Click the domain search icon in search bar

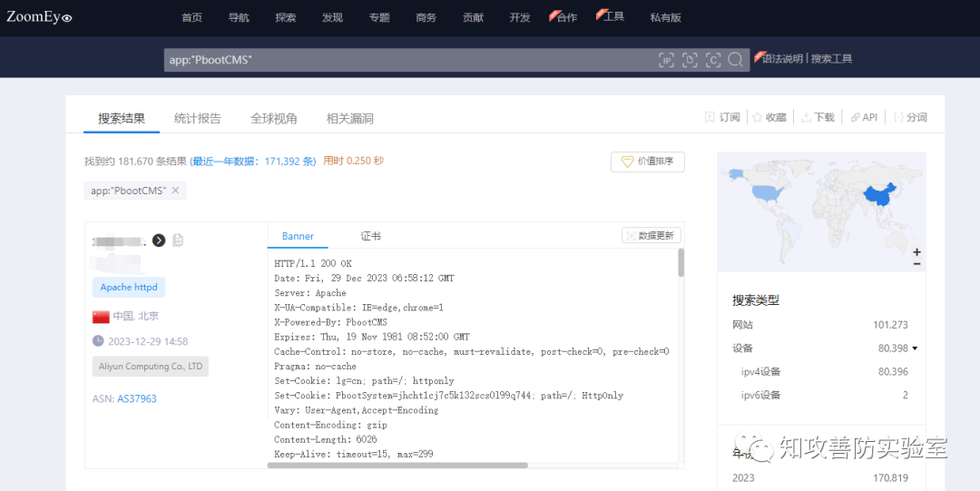point(690,59)
